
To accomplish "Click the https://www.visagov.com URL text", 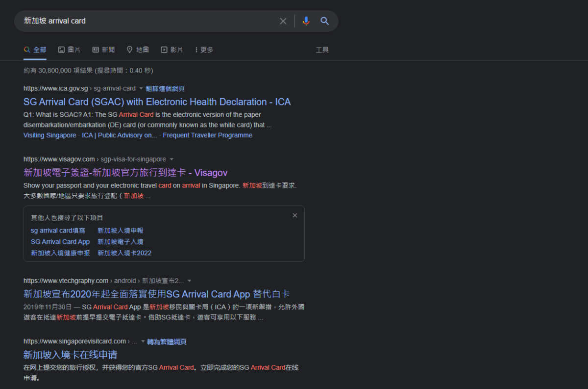I will (59, 159).
